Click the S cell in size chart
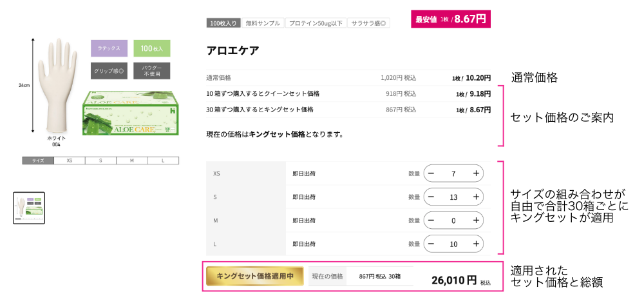 100,161
